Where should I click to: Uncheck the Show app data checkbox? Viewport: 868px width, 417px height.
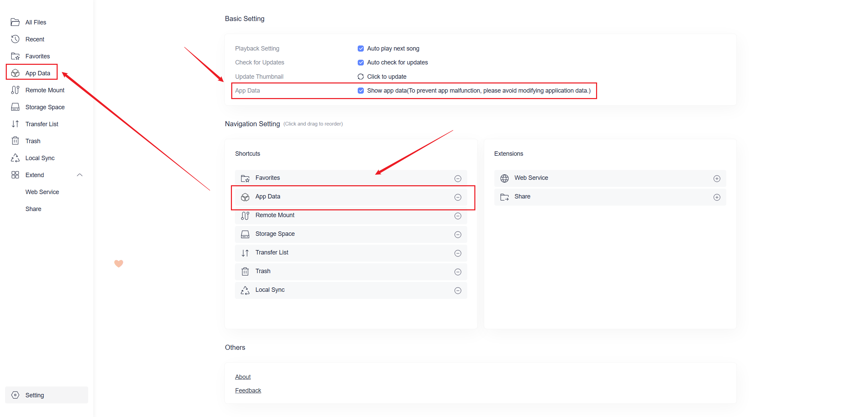click(x=361, y=91)
